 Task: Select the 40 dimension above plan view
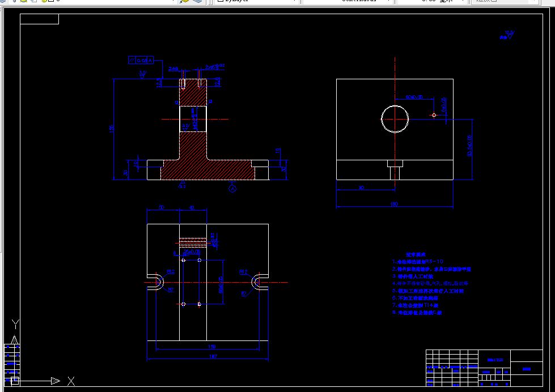(192, 207)
